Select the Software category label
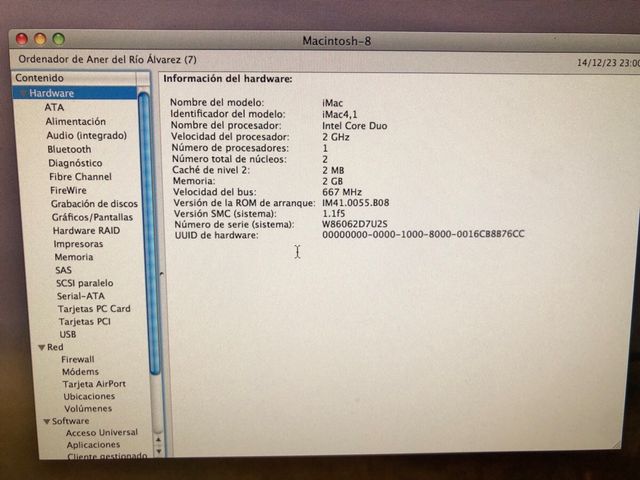Screen dimensions: 640x480 pyautogui.click(x=71, y=421)
